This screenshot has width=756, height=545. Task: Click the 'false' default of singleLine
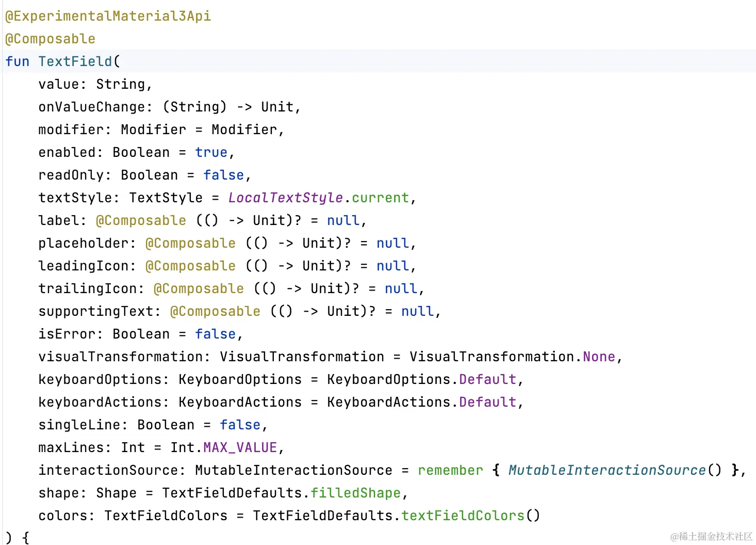(240, 425)
